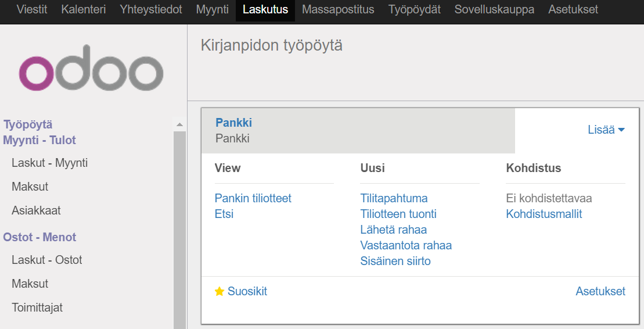The width and height of the screenshot is (644, 329).
Task: Open the Pankin tiliotteet link
Action: click(253, 198)
